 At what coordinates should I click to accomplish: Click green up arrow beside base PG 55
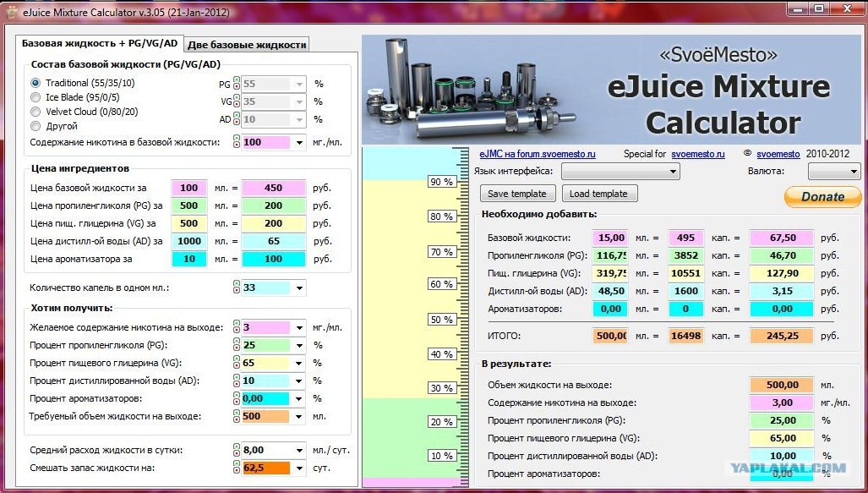[x=237, y=80]
